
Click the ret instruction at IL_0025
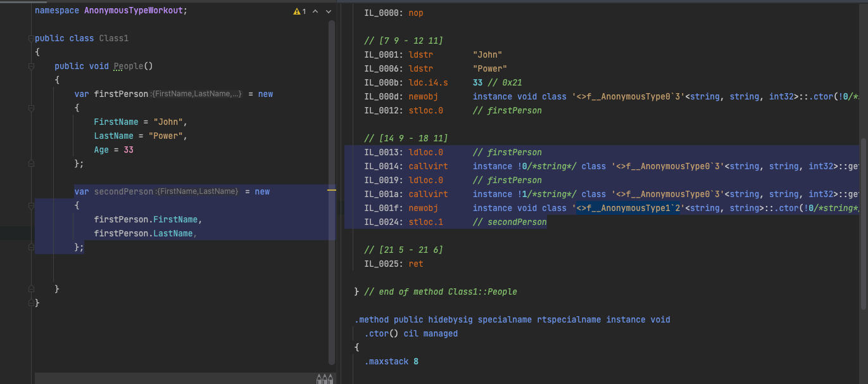point(415,264)
